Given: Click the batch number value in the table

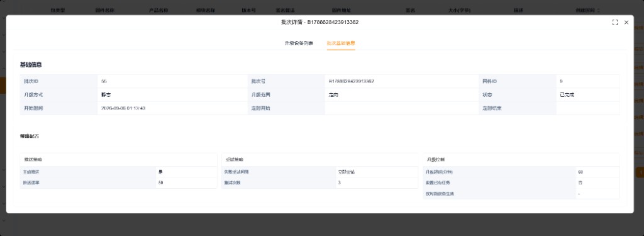Looking at the screenshot, I should coord(351,81).
